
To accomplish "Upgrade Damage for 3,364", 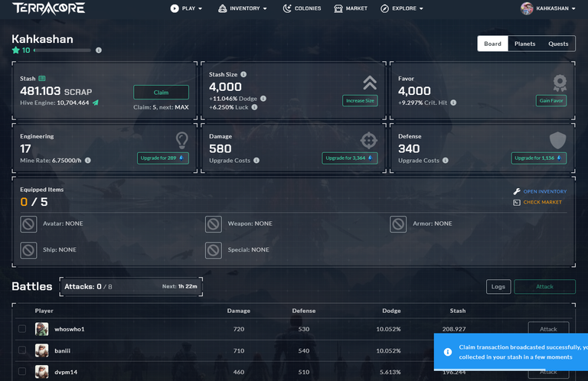I will pyautogui.click(x=349, y=158).
